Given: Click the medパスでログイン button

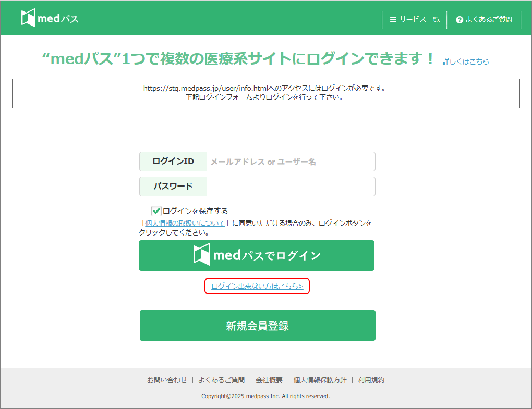Looking at the screenshot, I should click(257, 255).
